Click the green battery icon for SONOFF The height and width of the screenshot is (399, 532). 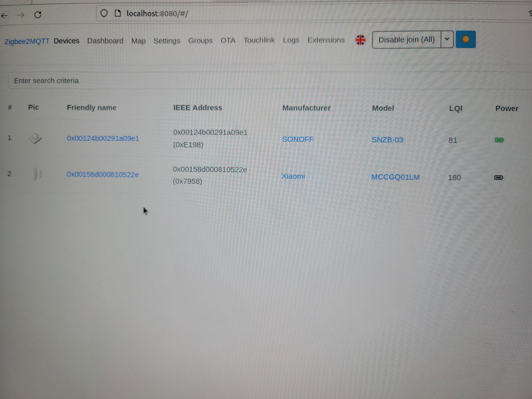click(x=499, y=140)
